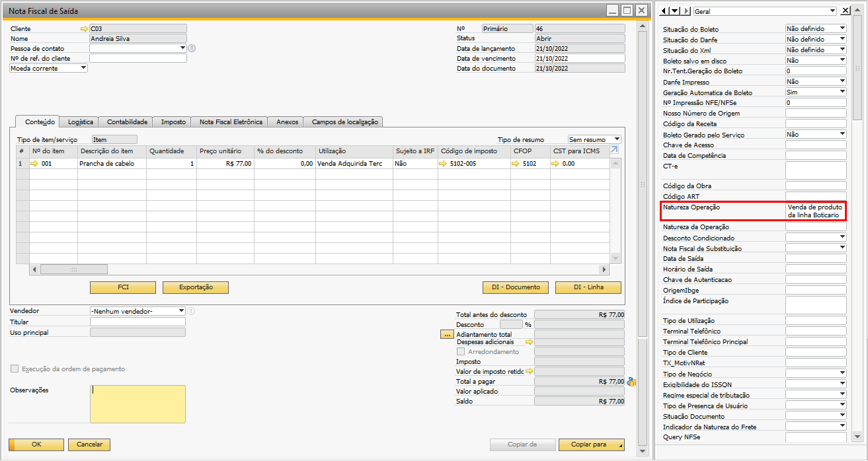Open the Vendedor details icon
This screenshot has width=868, height=461.
click(x=191, y=311)
